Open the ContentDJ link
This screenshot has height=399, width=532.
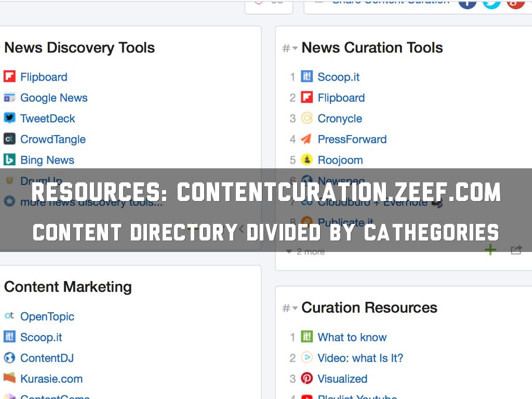click(x=47, y=358)
